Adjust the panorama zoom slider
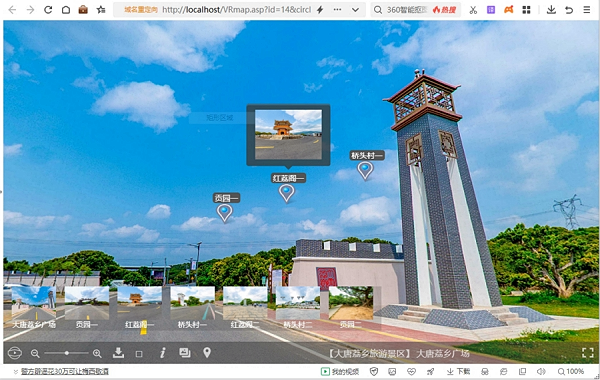The image size is (600, 380). click(67, 353)
